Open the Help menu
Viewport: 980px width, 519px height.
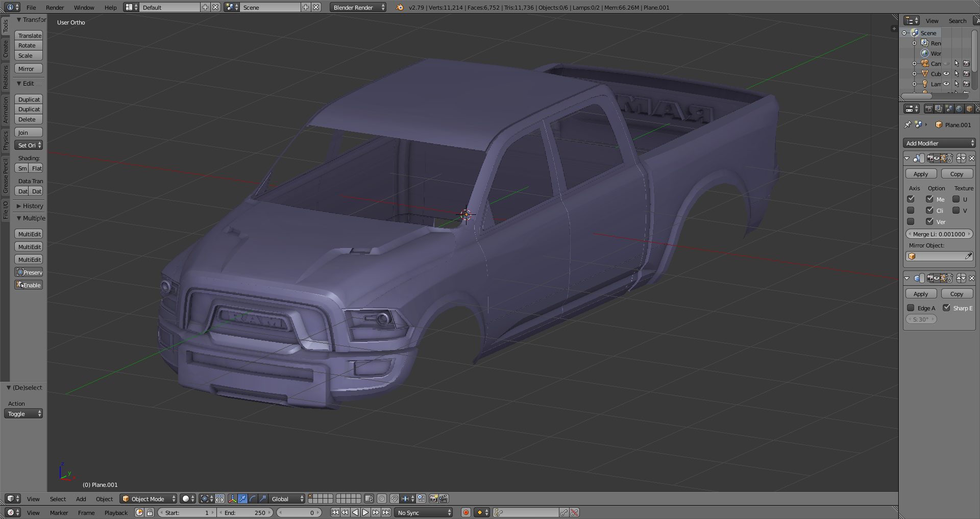(110, 7)
